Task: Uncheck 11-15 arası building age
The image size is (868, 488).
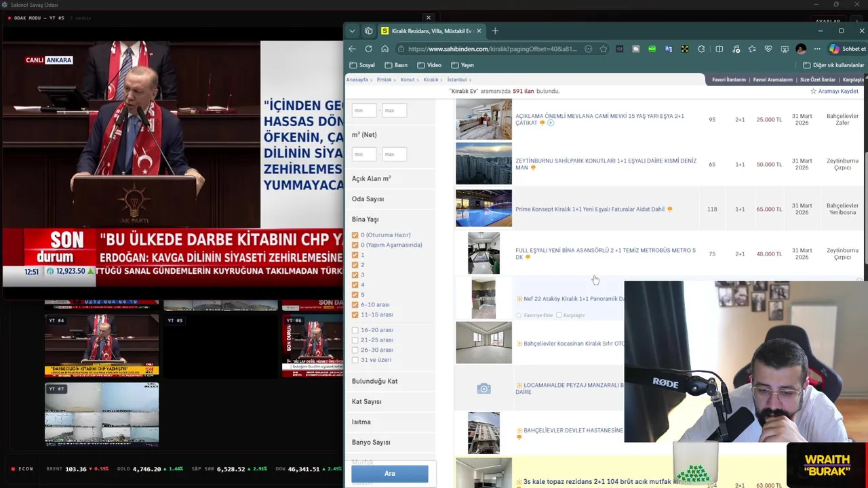Action: pos(355,314)
